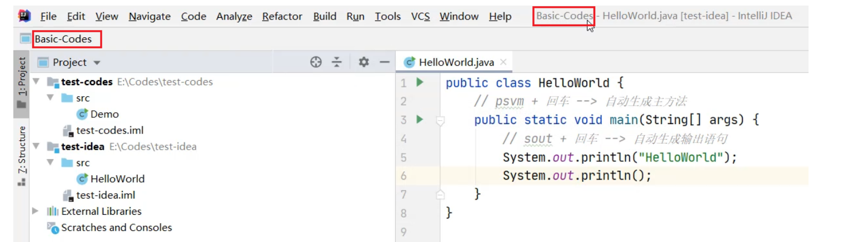Screen dimensions: 868x242
Task: Click fold end marker at line 7
Action: (440, 194)
